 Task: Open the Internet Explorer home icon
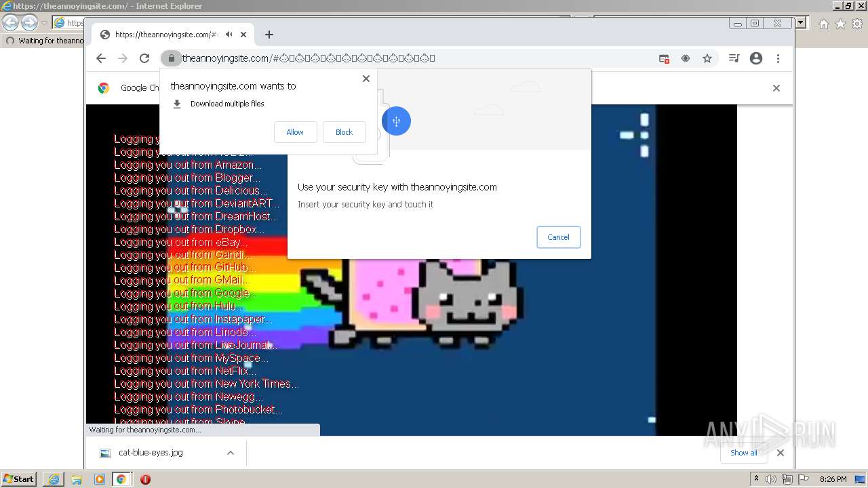coord(823,24)
